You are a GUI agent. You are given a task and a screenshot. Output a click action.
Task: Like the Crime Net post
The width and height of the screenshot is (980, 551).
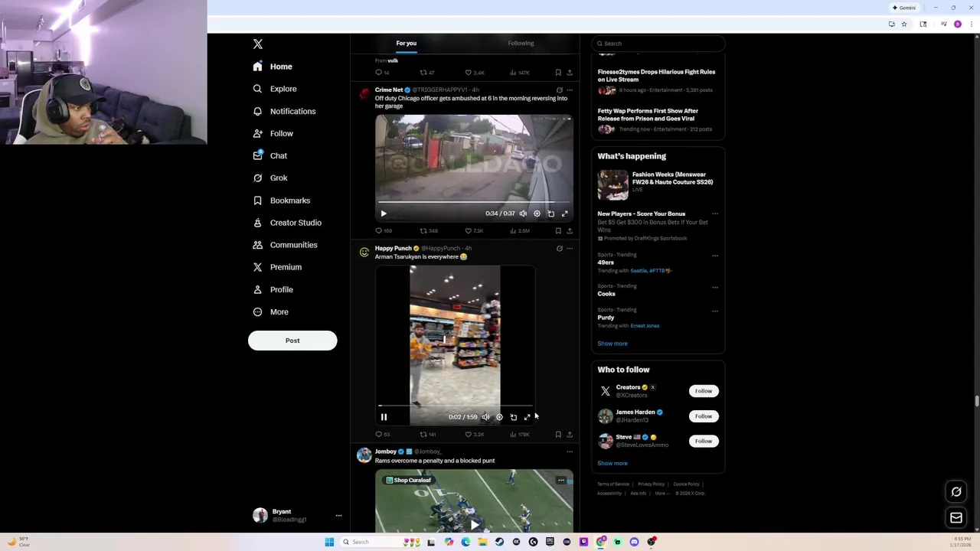[x=474, y=230]
